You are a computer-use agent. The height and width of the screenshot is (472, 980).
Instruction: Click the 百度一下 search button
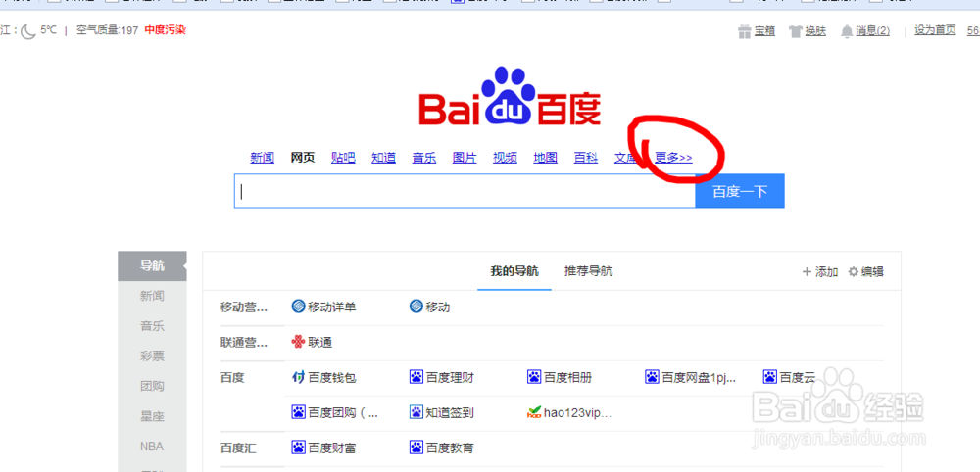tap(739, 191)
